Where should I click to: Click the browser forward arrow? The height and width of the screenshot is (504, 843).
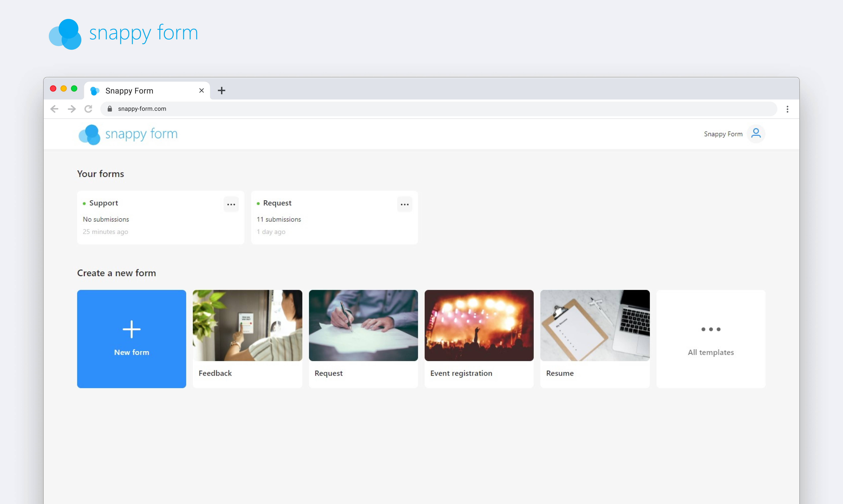click(71, 109)
